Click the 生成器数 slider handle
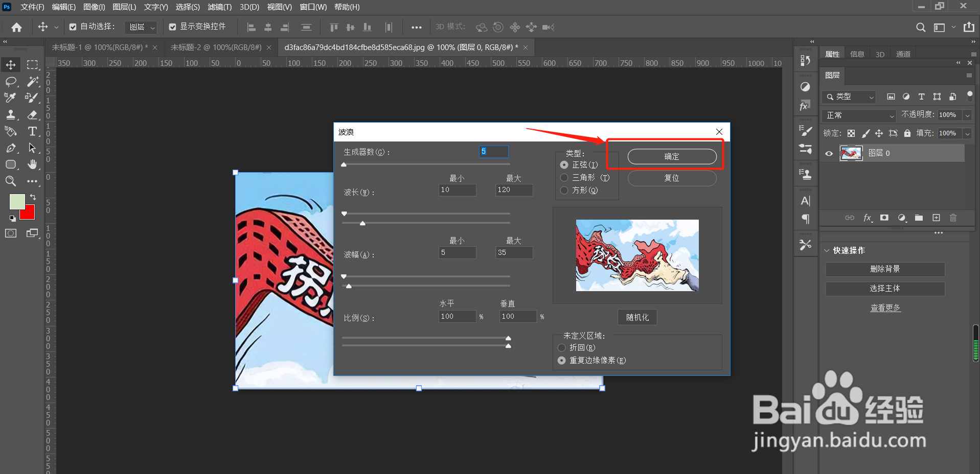Viewport: 980px width, 474px height. pyautogui.click(x=344, y=164)
